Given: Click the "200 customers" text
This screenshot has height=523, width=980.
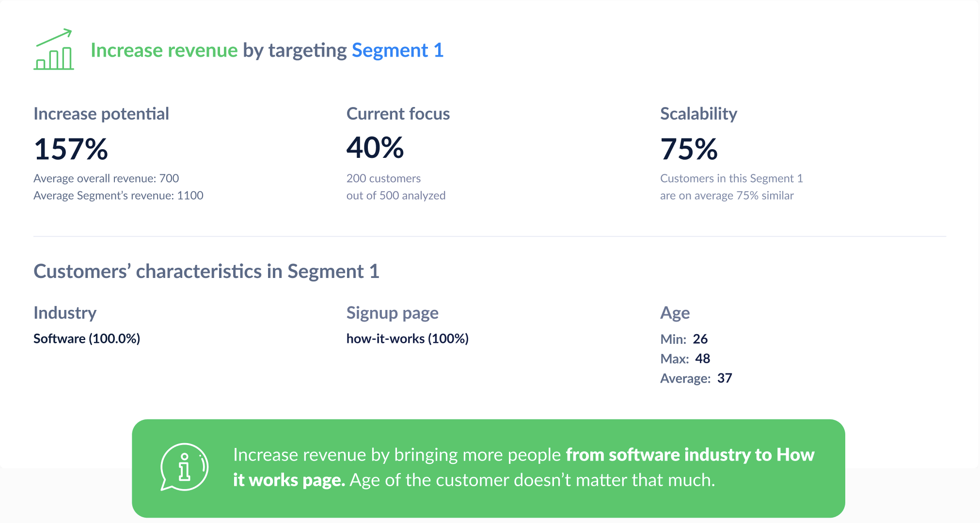Looking at the screenshot, I should pos(383,179).
